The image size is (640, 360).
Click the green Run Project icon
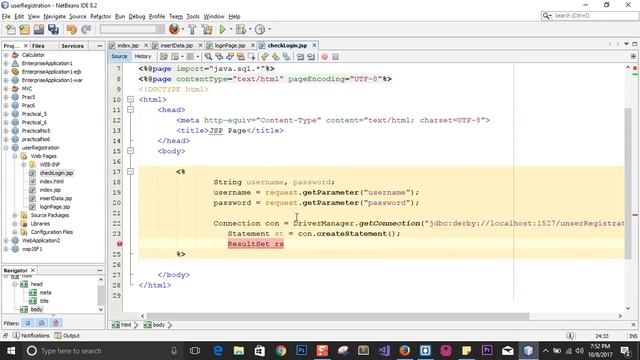(222, 29)
